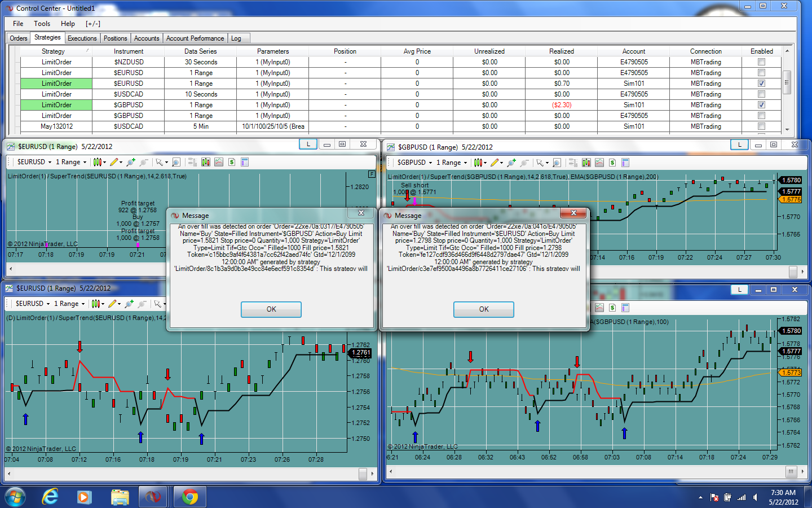Toggle the F button in top EURUSD chart
This screenshot has height=508, width=812.
[372, 174]
